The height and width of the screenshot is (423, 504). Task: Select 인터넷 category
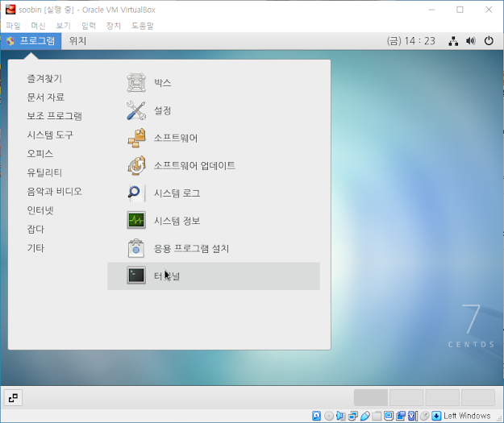pyautogui.click(x=40, y=210)
